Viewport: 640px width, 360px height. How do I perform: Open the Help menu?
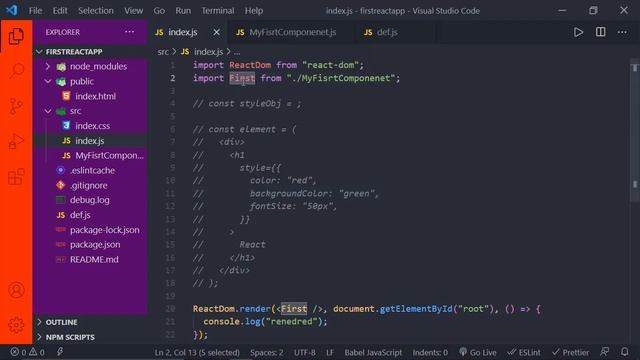pos(253,11)
